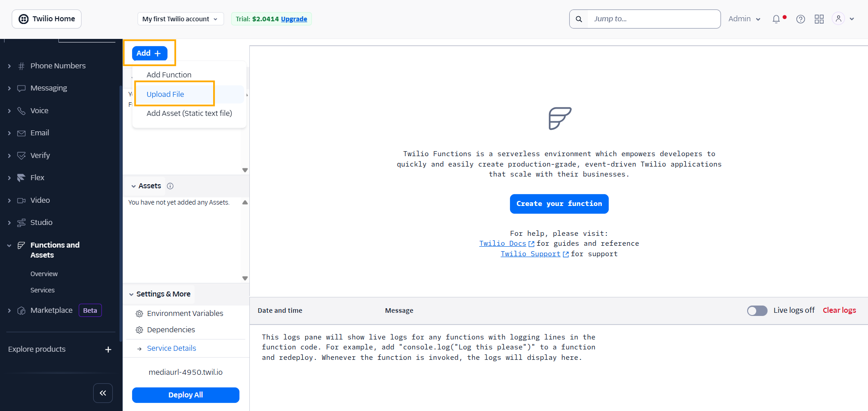The height and width of the screenshot is (411, 868).
Task: Expand the Studio section chevron
Action: [9, 223]
